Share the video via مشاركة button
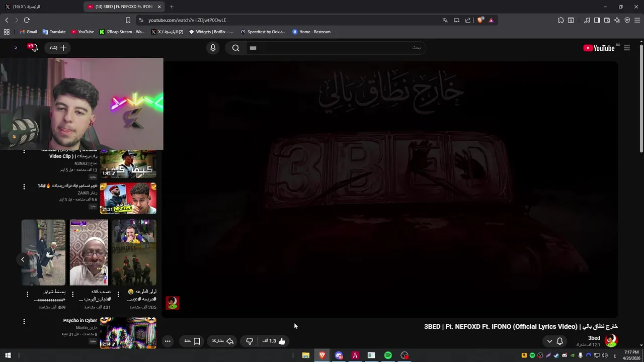Screen dimensions: 644x362 [x=223, y=341]
